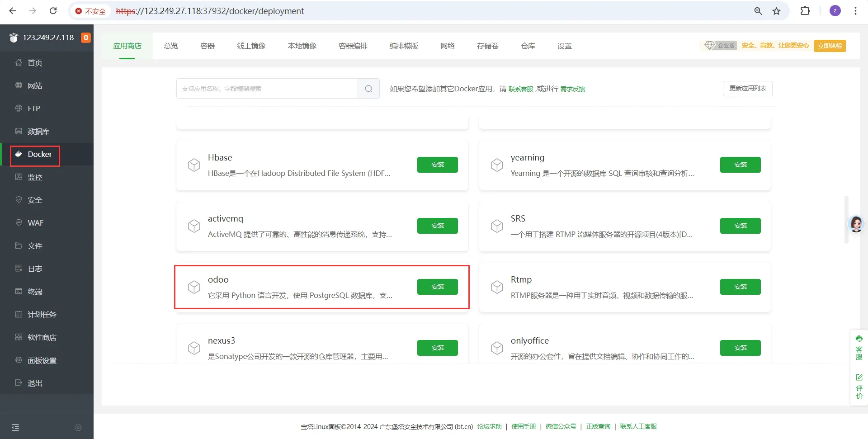Switch to the 网络 tab

click(448, 46)
